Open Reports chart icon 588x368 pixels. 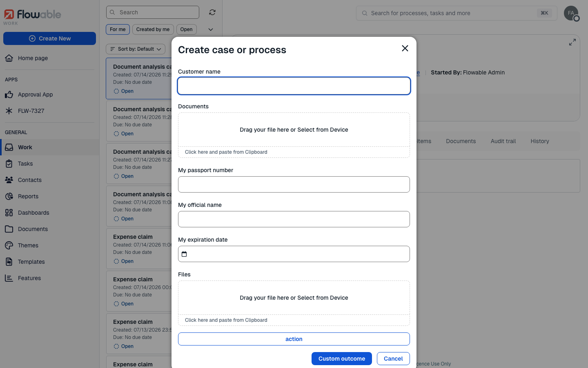tap(9, 196)
